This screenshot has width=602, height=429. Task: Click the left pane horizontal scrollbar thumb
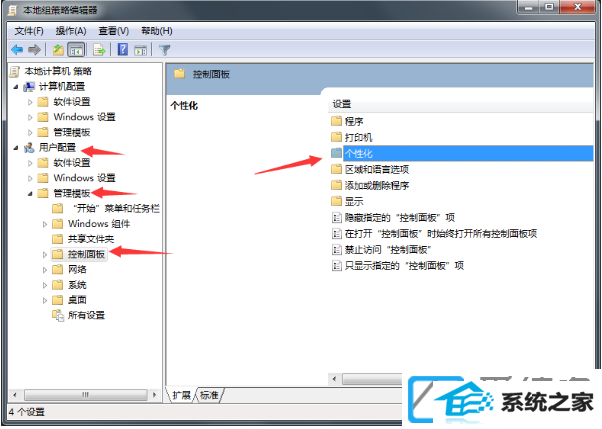86,394
